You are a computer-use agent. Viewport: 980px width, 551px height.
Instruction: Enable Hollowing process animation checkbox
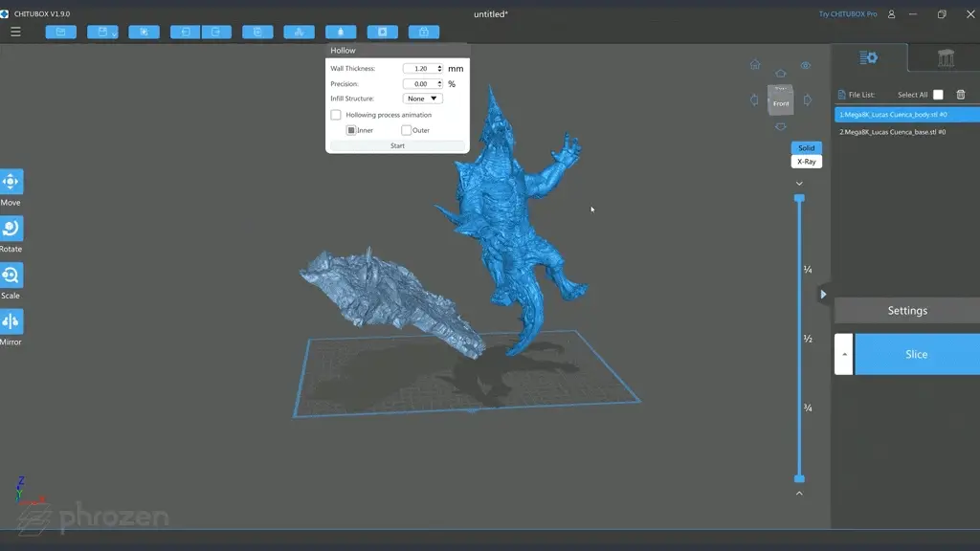(336, 115)
